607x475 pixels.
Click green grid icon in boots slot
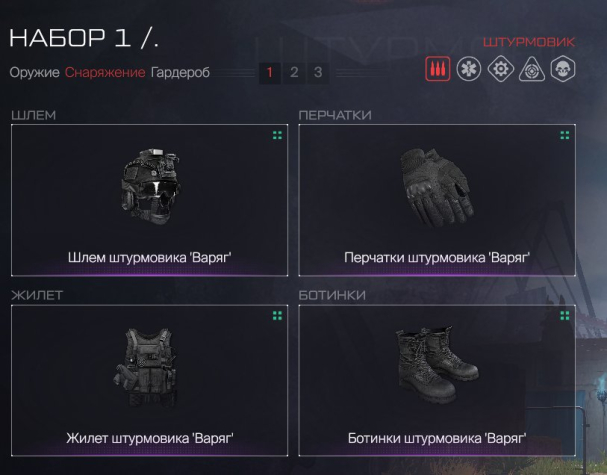point(565,316)
